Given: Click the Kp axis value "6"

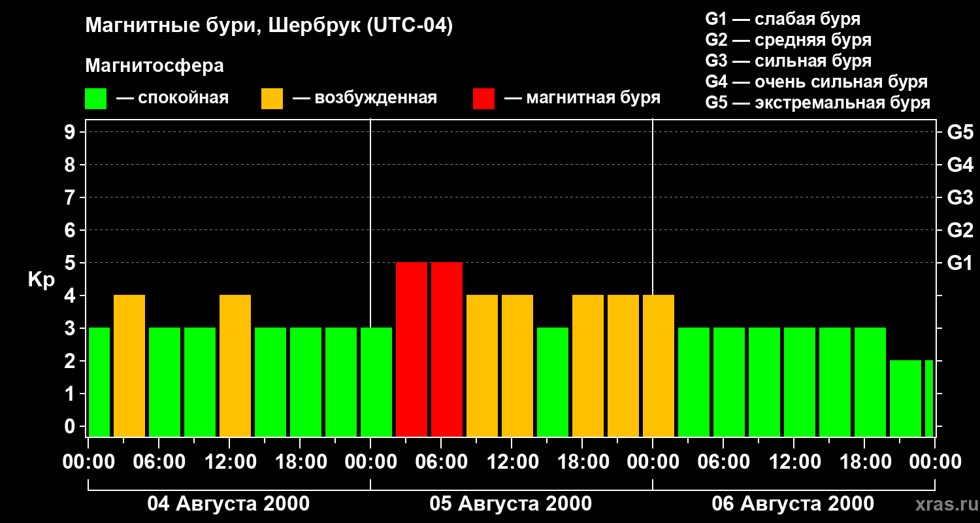Looking at the screenshot, I should pos(71,230).
